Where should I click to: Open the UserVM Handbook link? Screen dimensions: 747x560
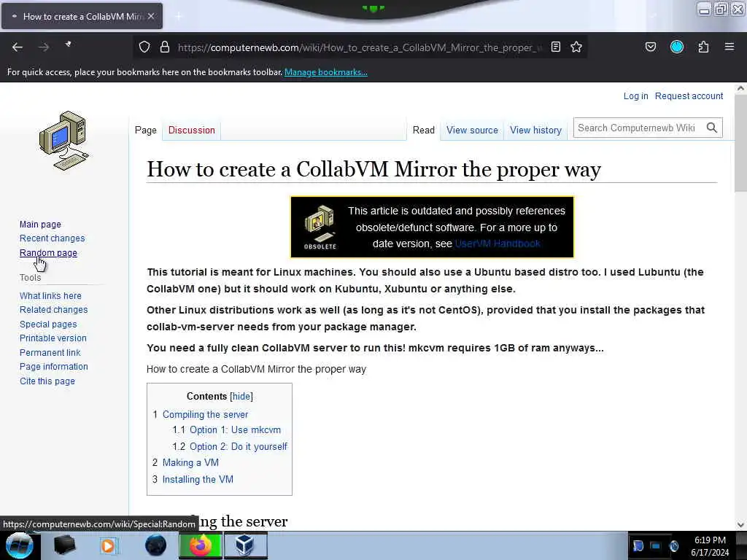point(498,244)
